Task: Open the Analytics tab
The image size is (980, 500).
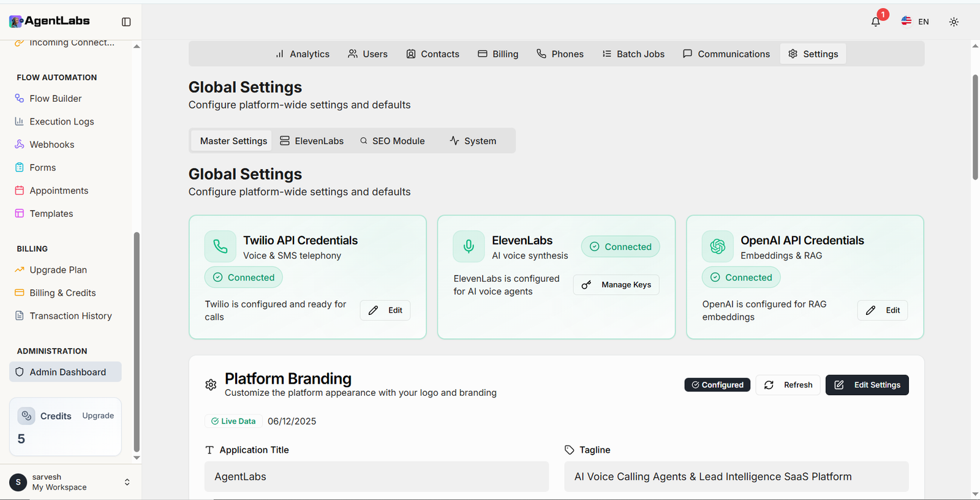Action: click(303, 54)
